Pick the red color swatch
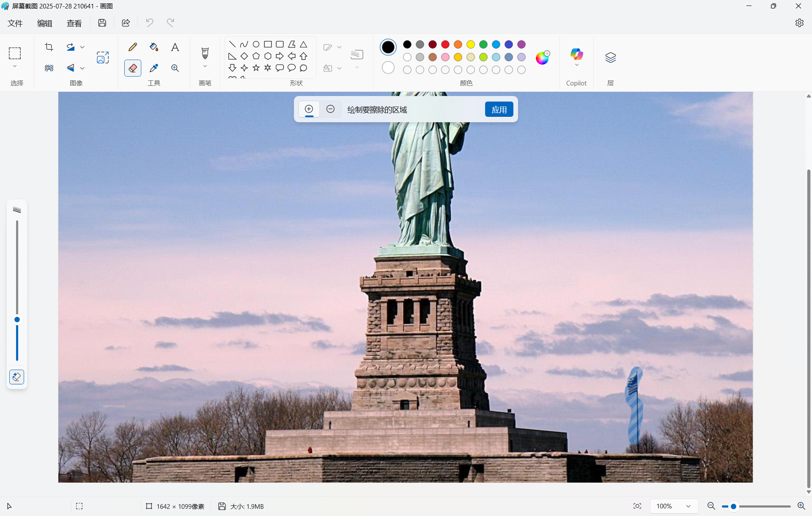 pyautogui.click(x=445, y=44)
